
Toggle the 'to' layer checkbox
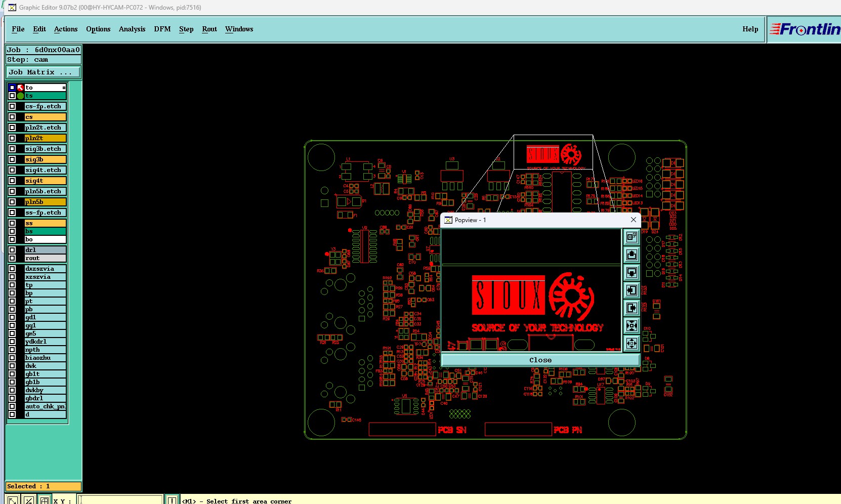(x=12, y=88)
